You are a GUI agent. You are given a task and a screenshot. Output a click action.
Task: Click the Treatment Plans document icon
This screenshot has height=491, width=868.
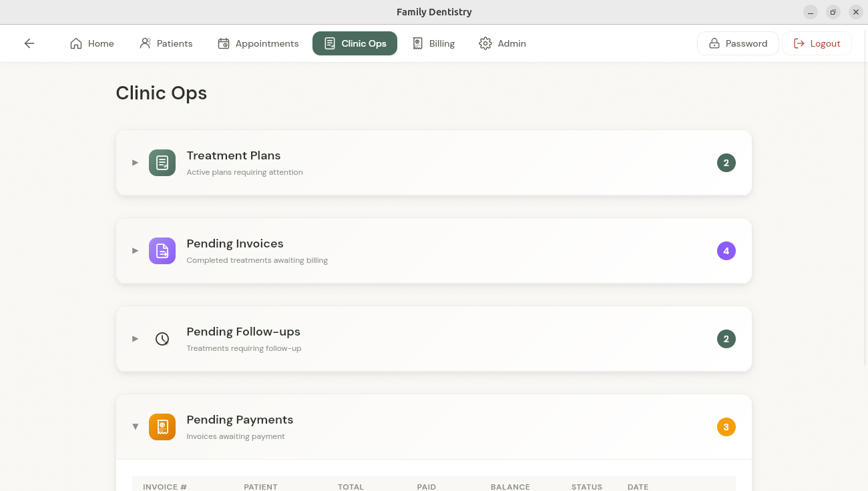click(162, 163)
